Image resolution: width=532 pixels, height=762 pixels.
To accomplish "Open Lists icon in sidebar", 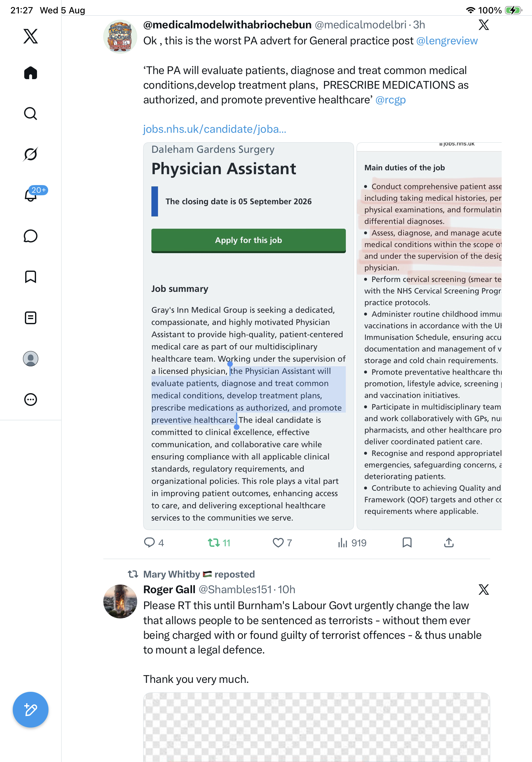I will click(31, 317).
